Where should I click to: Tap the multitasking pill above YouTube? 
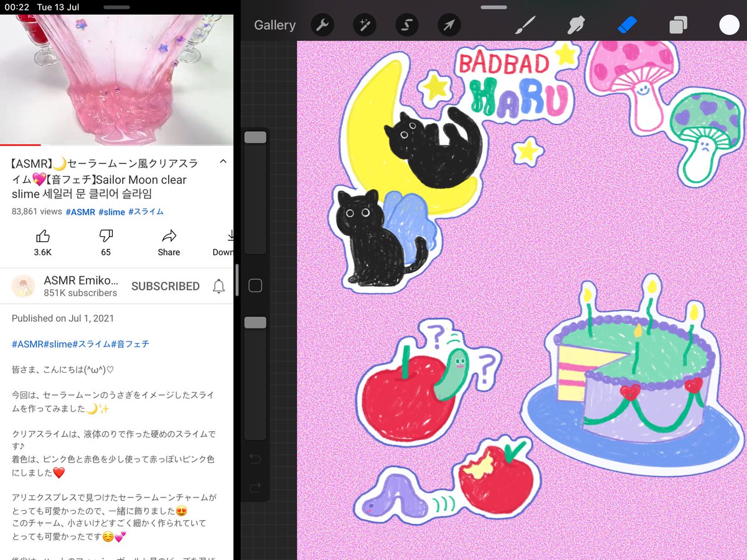click(116, 7)
